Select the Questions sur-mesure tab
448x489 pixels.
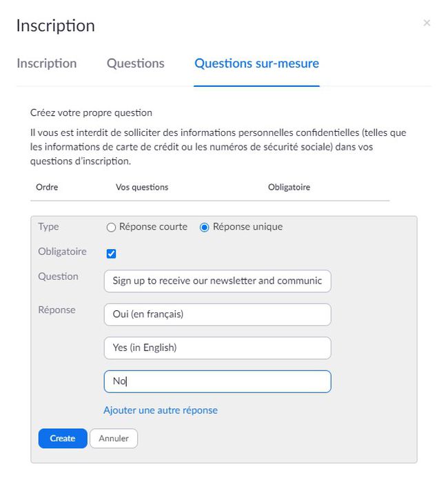256,63
